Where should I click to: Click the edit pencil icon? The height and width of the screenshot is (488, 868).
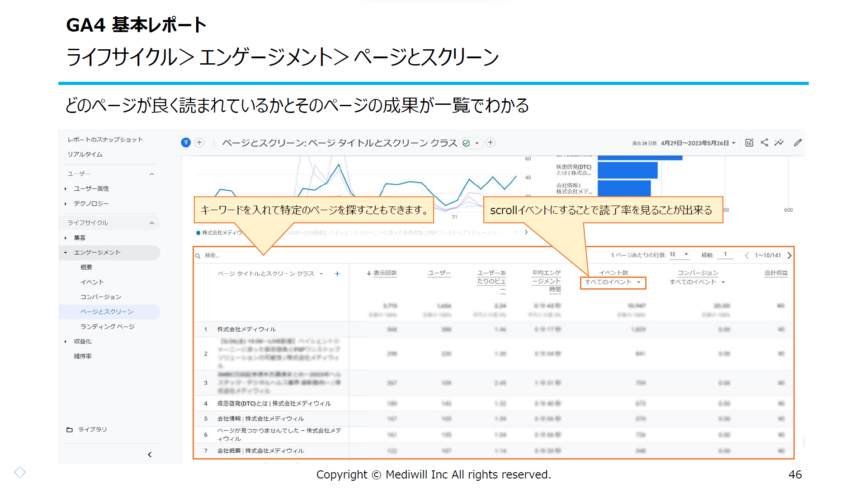click(x=798, y=143)
